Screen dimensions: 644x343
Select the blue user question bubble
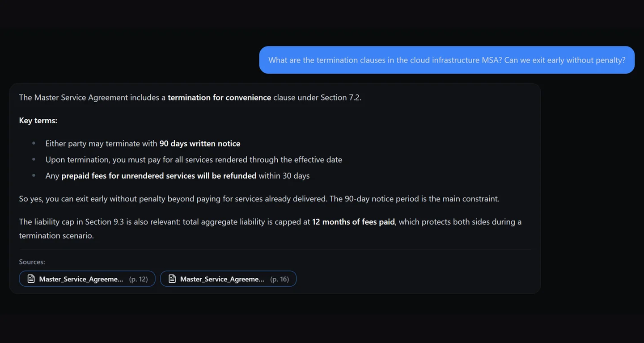coord(446,60)
